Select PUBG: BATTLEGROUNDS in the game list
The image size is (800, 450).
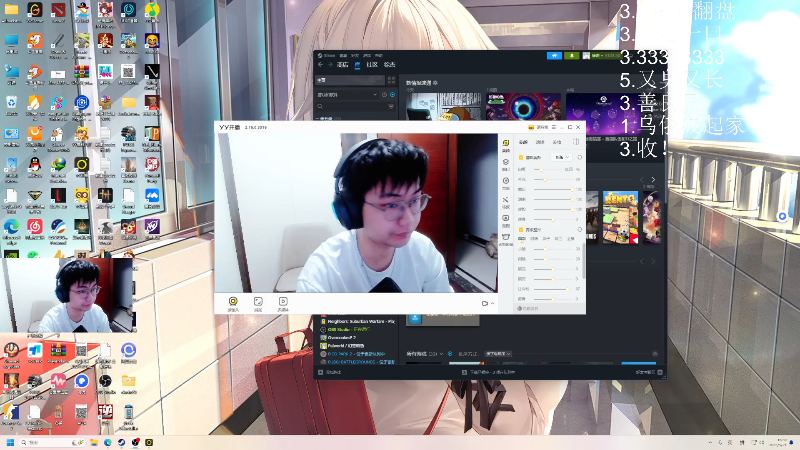pos(357,362)
